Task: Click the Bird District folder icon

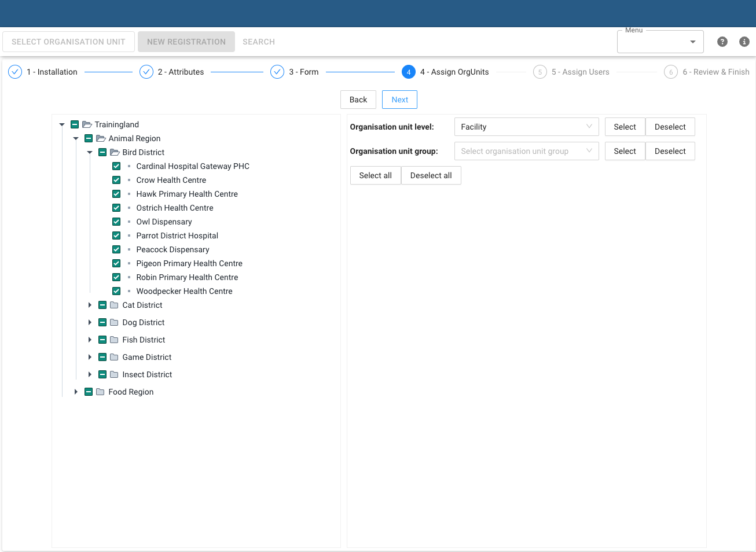Action: [115, 152]
